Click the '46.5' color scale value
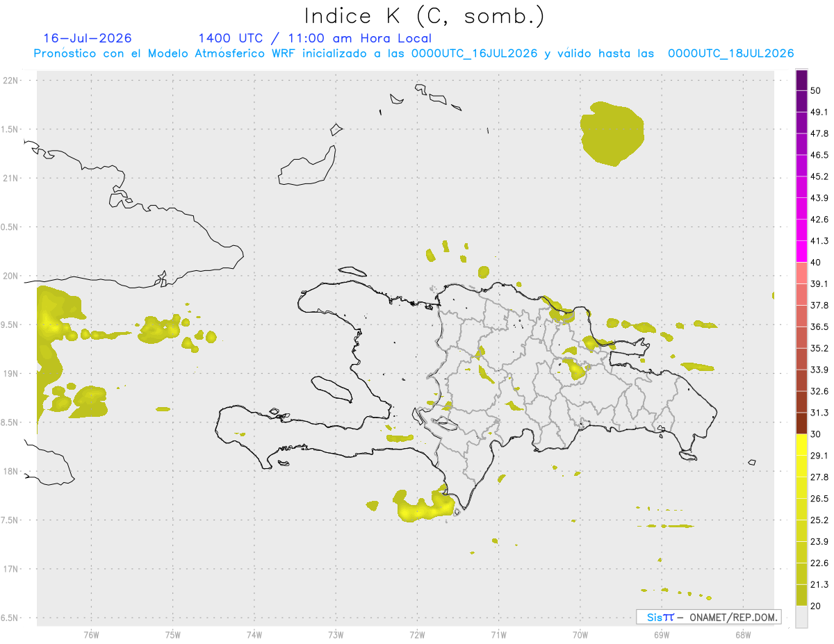The image size is (834, 644). 819,155
